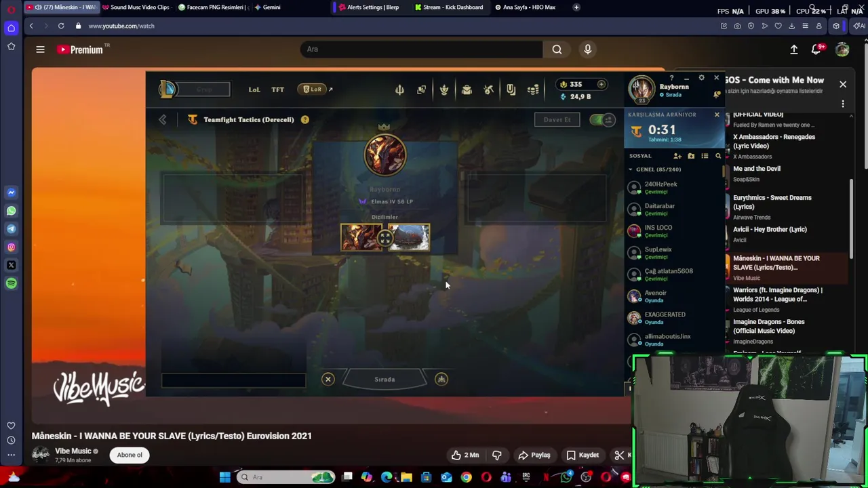868x488 pixels.
Task: Open a new browser tab
Action: point(576,7)
